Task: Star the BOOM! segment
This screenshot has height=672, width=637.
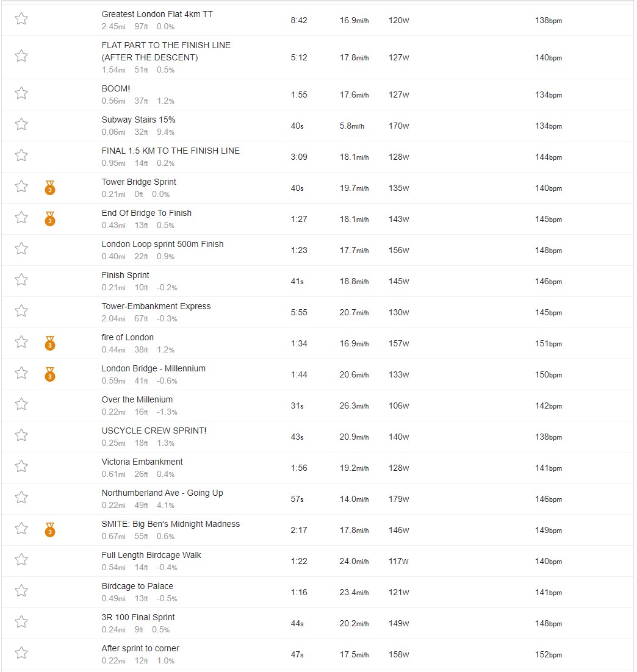Action: (21, 93)
